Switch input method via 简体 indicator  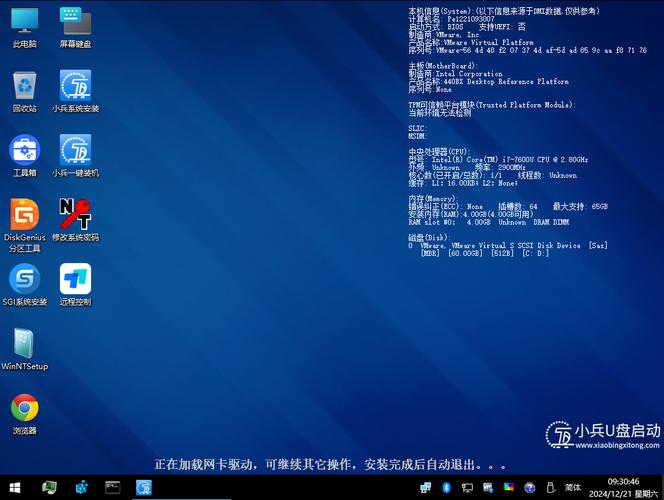pyautogui.click(x=573, y=487)
